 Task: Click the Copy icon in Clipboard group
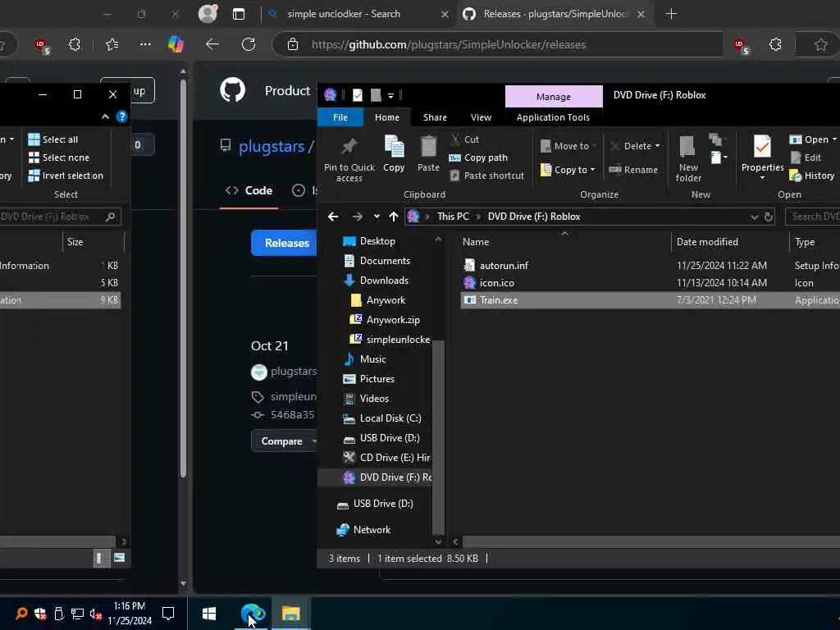pos(394,146)
